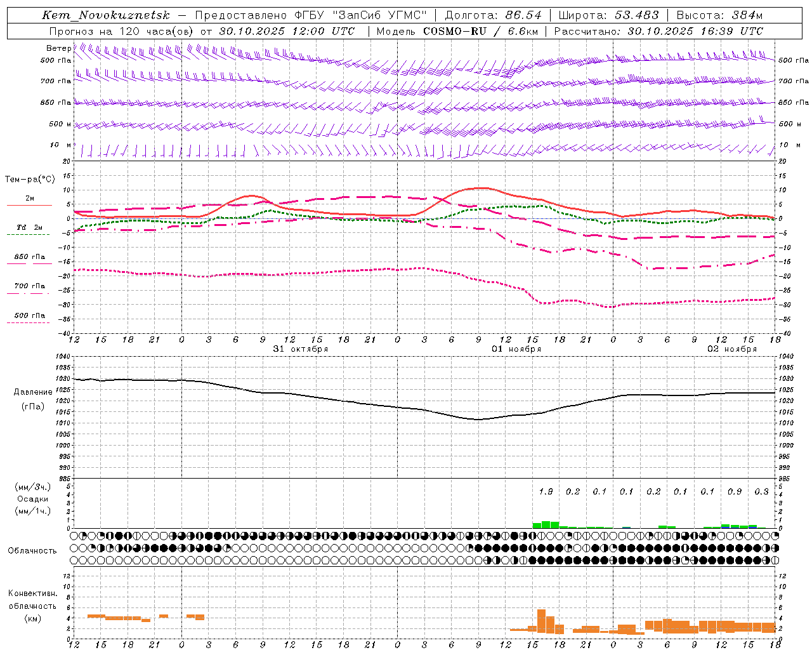The height and width of the screenshot is (650, 812).
Task: Select the latitude value Широта: 53.483
Action: pyautogui.click(x=610, y=15)
